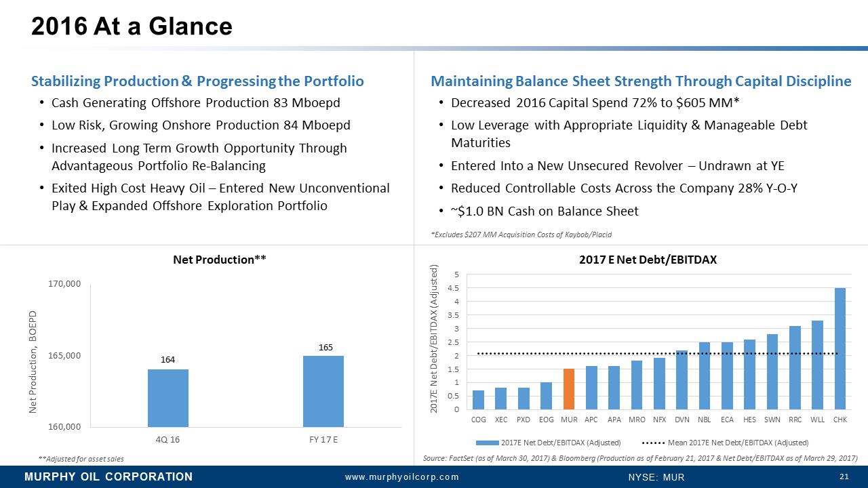This screenshot has height=488, width=868.
Task: Click bullet 'Low Leverage with Appropriate Liquidity'
Action: point(629,134)
